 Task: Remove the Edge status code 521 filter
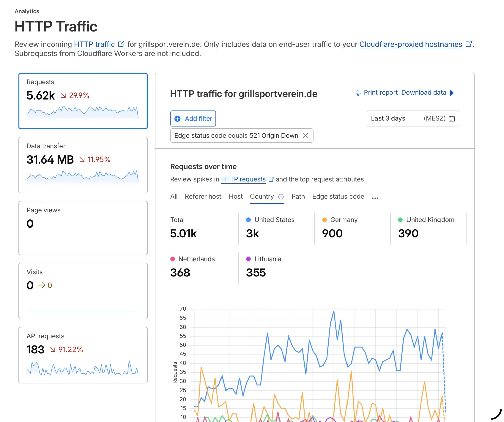coord(306,136)
